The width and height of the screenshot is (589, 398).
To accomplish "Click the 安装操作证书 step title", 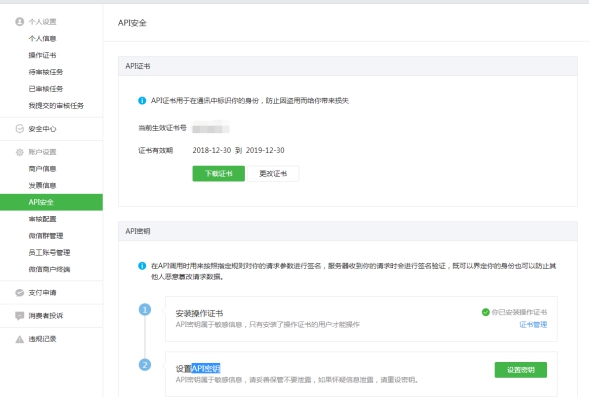I will [x=199, y=313].
